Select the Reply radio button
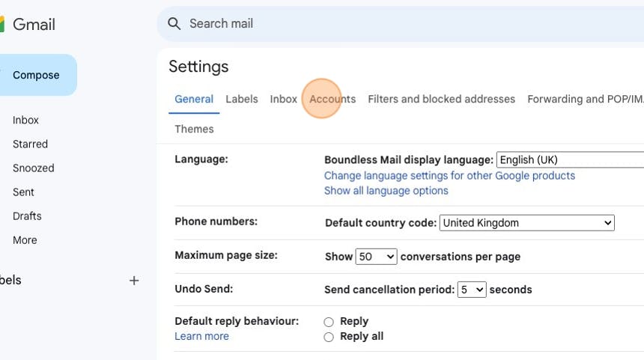This screenshot has width=644, height=360. pyautogui.click(x=329, y=322)
